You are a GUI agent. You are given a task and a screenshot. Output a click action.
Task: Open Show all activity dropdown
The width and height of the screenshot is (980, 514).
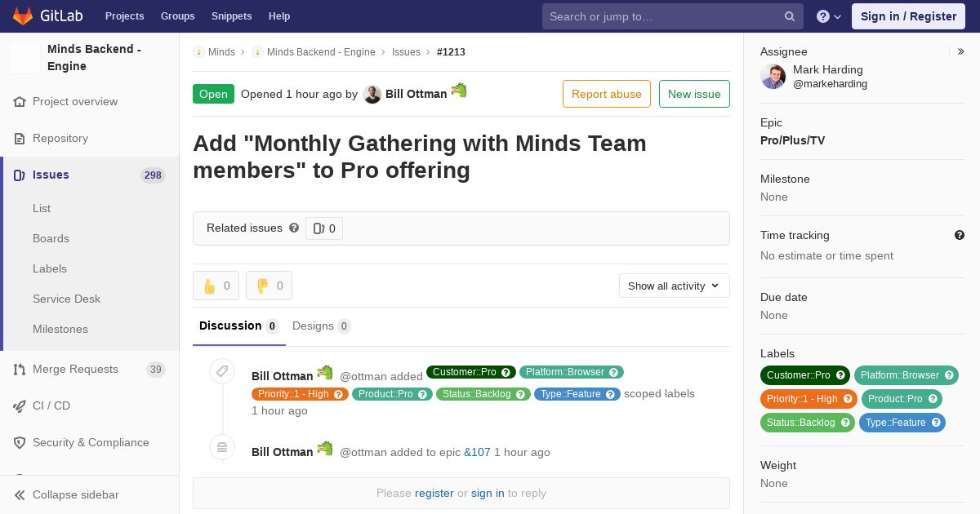click(675, 286)
